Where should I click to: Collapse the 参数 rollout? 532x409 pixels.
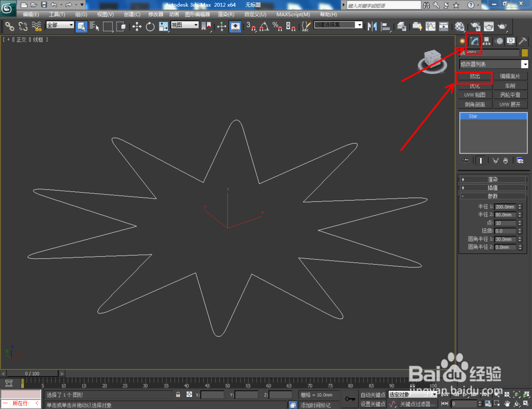point(492,196)
